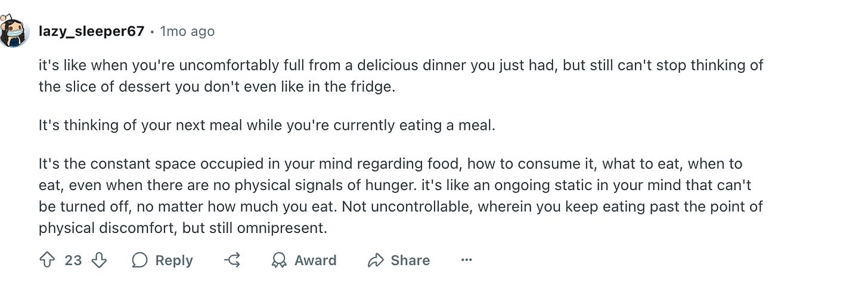868x286 pixels.
Task: Click the Share arrow icon
Action: click(376, 260)
